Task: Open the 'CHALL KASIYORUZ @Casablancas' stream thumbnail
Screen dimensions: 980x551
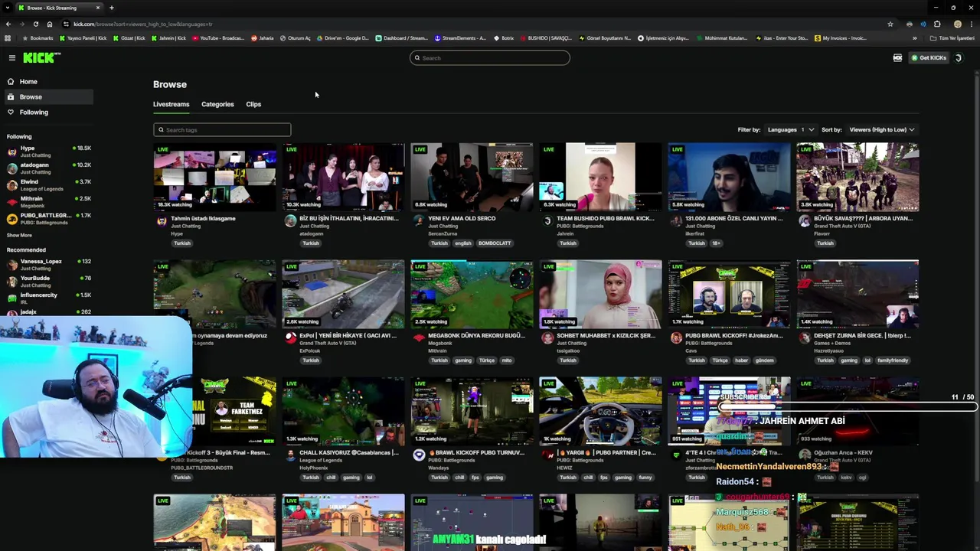Action: 343,411
